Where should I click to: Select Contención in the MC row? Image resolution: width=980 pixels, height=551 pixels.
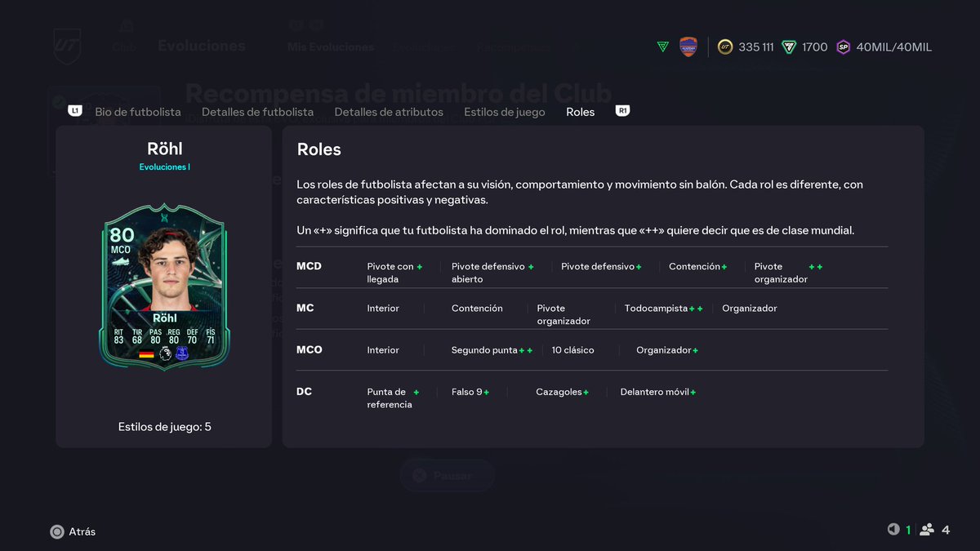pyautogui.click(x=477, y=308)
